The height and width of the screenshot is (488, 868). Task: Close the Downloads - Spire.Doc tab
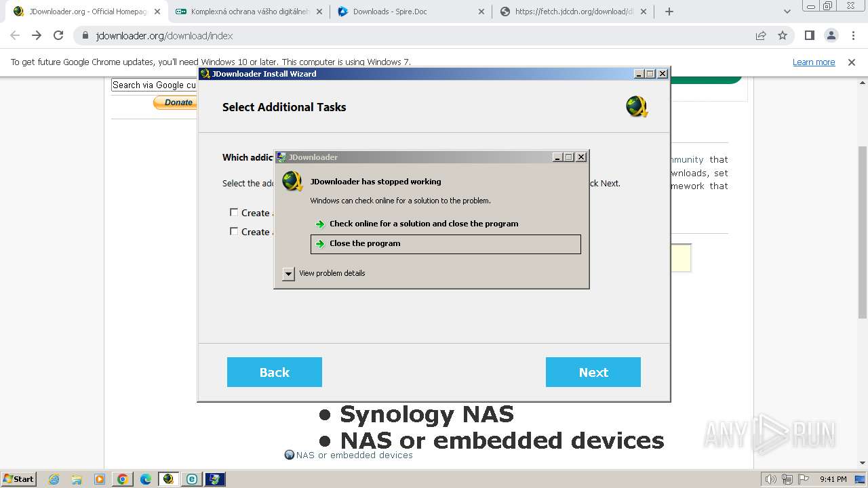coord(481,12)
